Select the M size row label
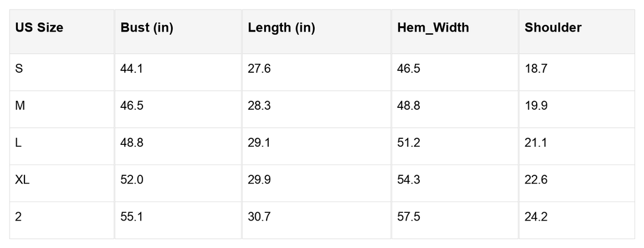 (20, 106)
